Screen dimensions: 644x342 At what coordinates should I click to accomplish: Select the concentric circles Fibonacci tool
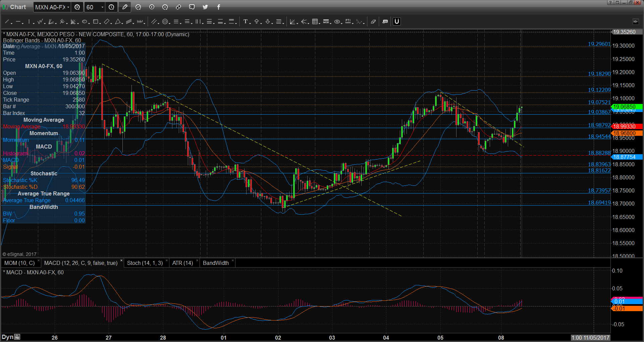coord(165,21)
